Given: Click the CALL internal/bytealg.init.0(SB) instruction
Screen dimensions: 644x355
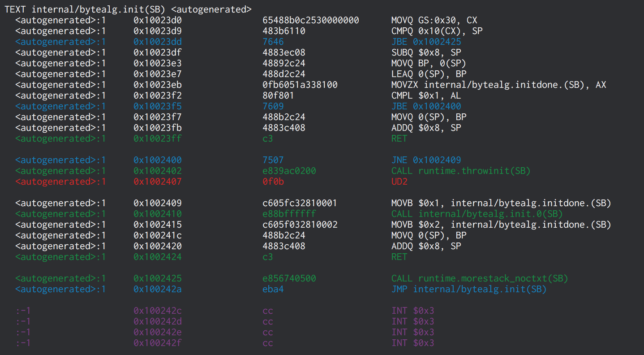Looking at the screenshot, I should (x=477, y=214).
